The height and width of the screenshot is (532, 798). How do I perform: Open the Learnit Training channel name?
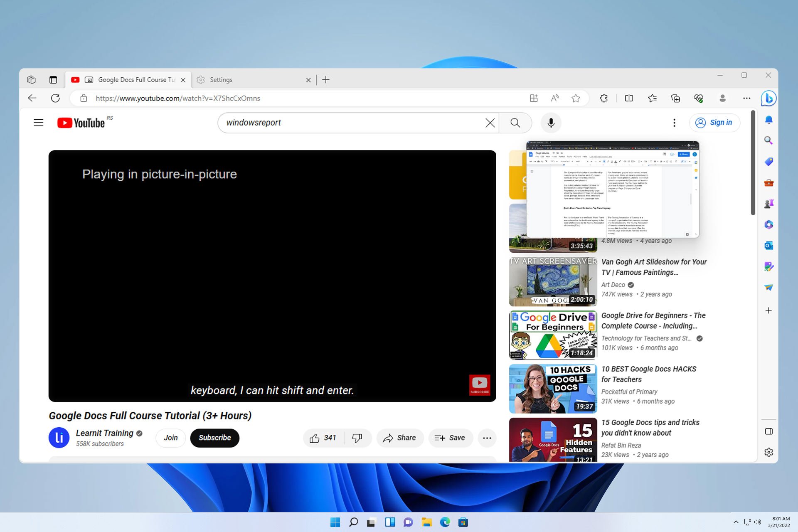pos(105,433)
